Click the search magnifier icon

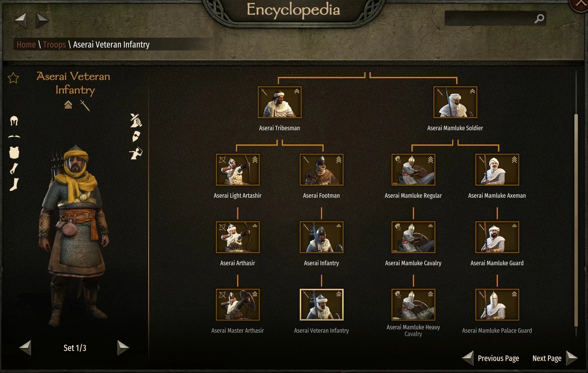[539, 19]
